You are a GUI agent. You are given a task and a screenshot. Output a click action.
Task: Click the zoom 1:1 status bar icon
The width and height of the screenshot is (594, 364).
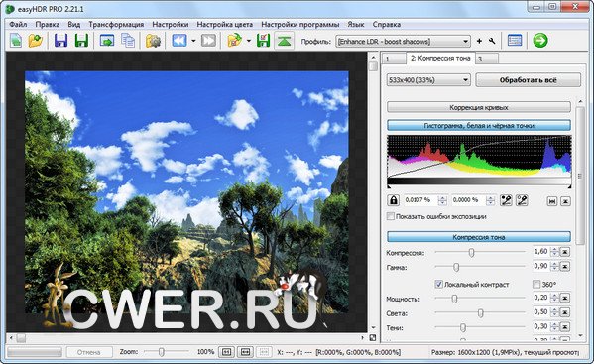226,352
